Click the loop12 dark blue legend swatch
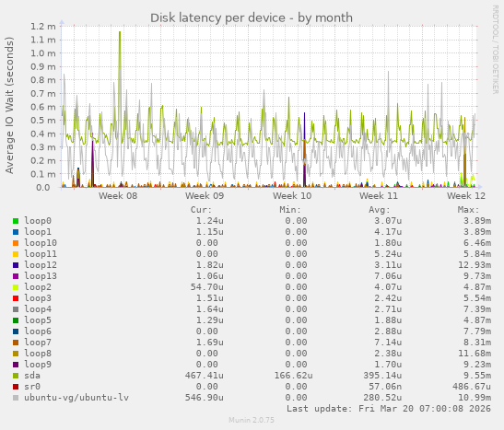Screen dimensions: 504x430 tap(16, 265)
